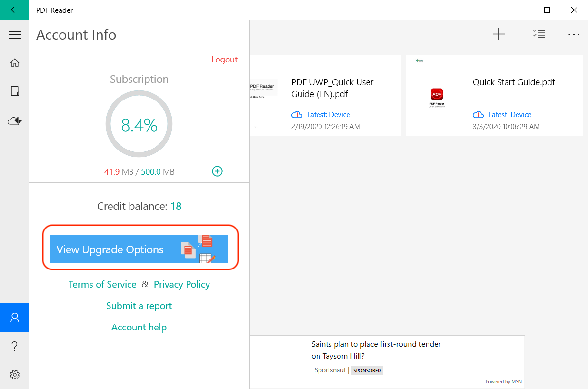Open the Terms of Service link
The width and height of the screenshot is (588, 389).
pos(102,284)
